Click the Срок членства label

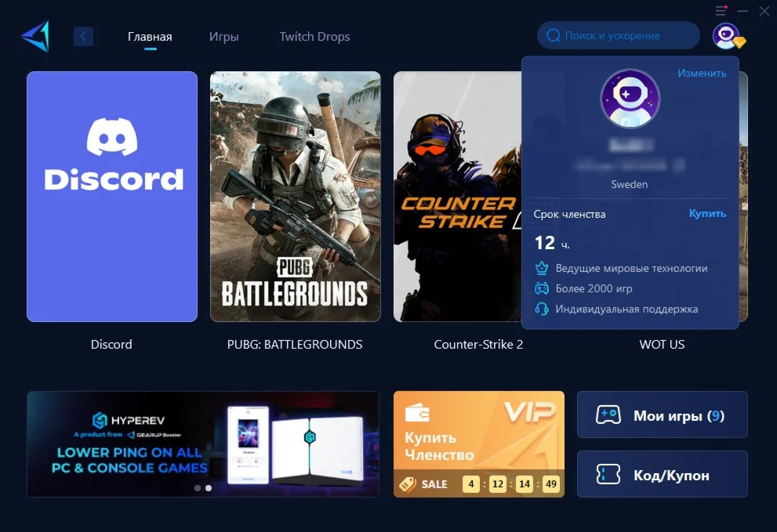pyautogui.click(x=569, y=215)
